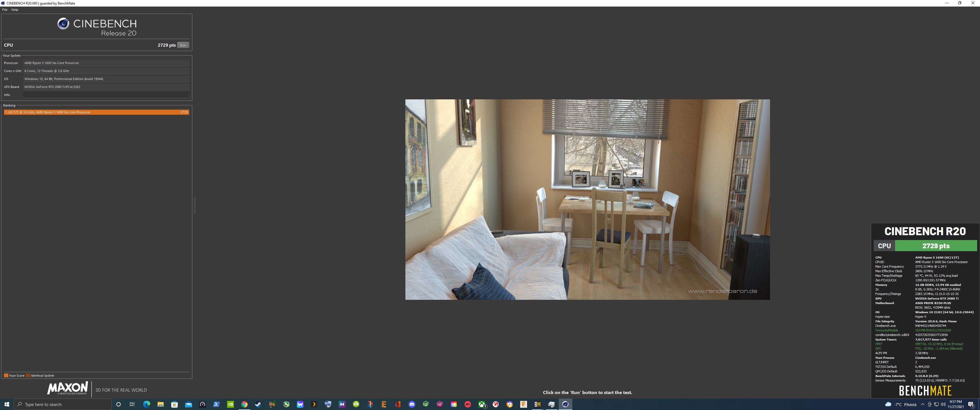
Task: Open the Help menu
Action: pos(15,9)
